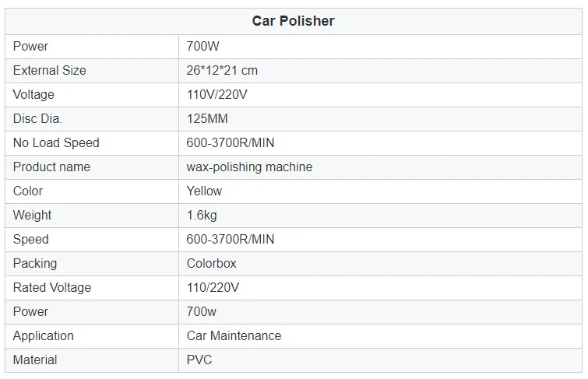The width and height of the screenshot is (588, 379).
Task: Click the Material label cell
Action: click(x=35, y=360)
